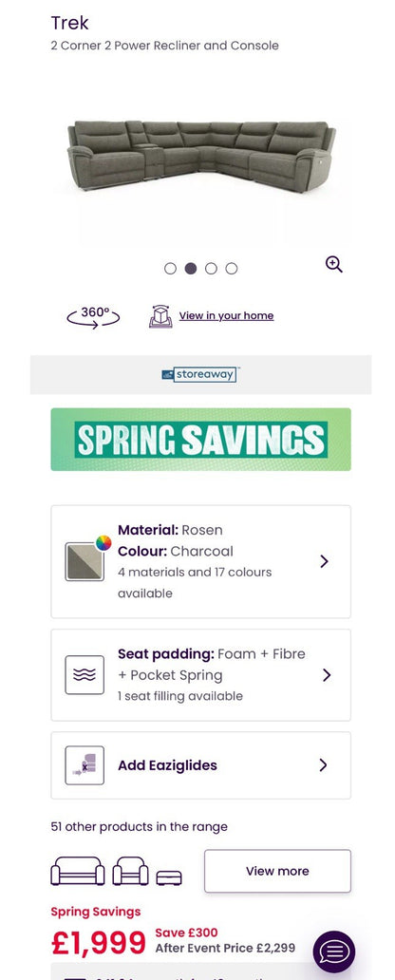This screenshot has height=980, width=395.
Task: Expand material and colour options chevron
Action: click(x=324, y=561)
